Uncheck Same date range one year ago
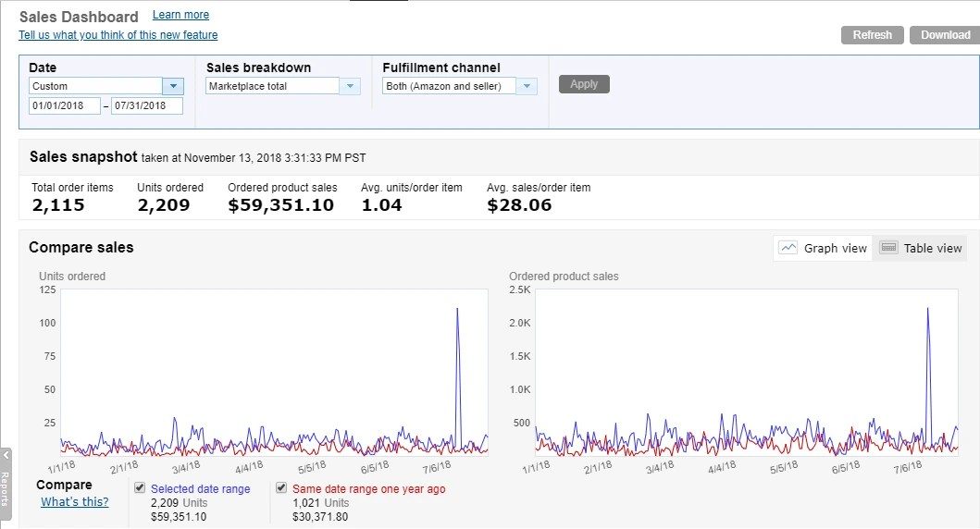This screenshot has width=980, height=529. click(281, 488)
